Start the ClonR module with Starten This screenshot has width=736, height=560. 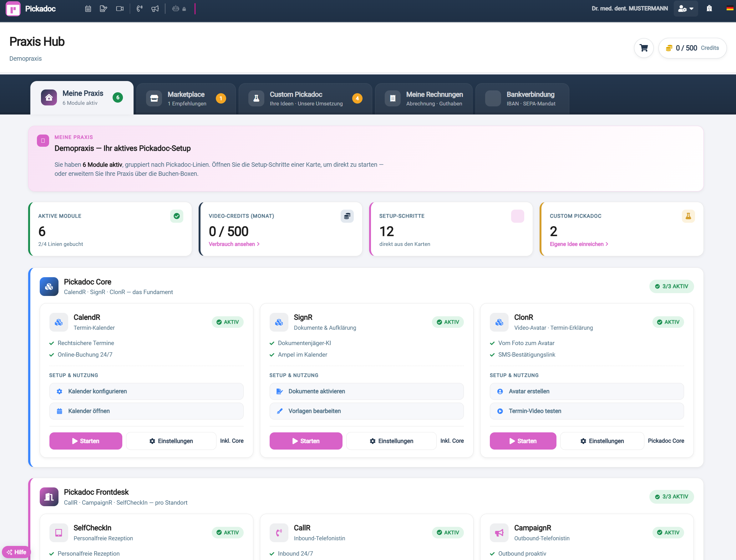pos(523,441)
